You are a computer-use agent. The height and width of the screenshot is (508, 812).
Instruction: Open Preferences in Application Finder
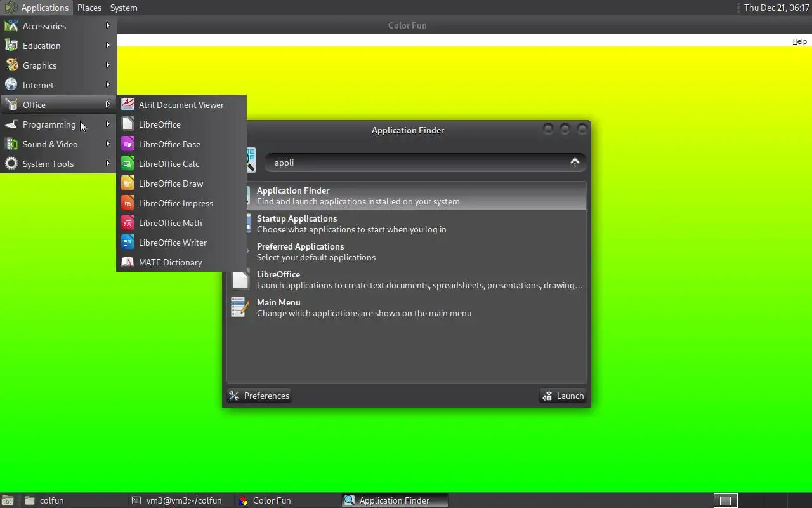(x=259, y=396)
